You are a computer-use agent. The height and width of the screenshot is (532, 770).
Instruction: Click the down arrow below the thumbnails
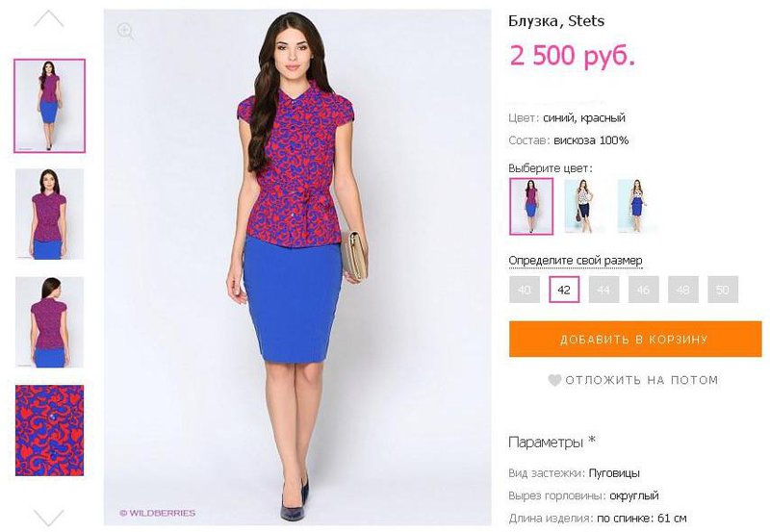pyautogui.click(x=49, y=518)
